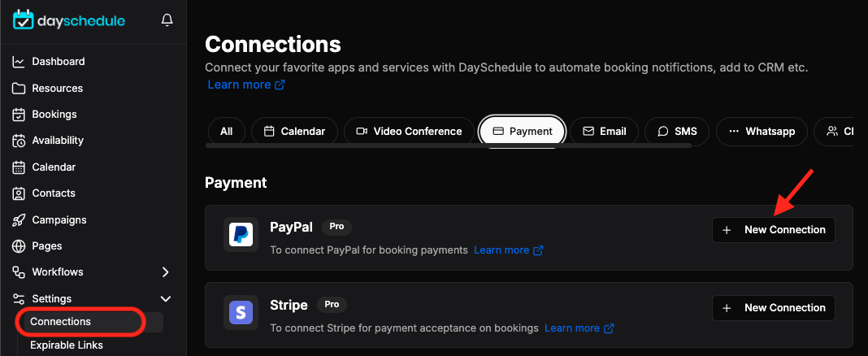Add a New Connection for Stripe

(774, 308)
